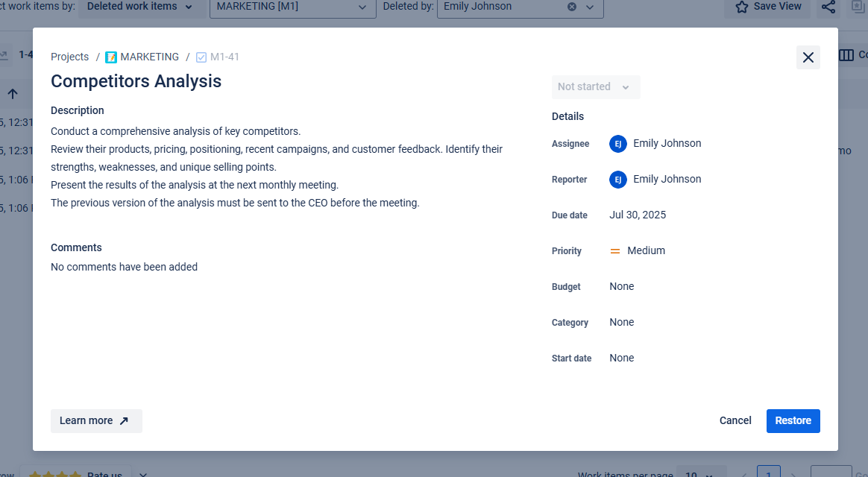Viewport: 868px width, 477px height.
Task: Close the Competitors Analysis dialog with X
Action: coord(808,57)
